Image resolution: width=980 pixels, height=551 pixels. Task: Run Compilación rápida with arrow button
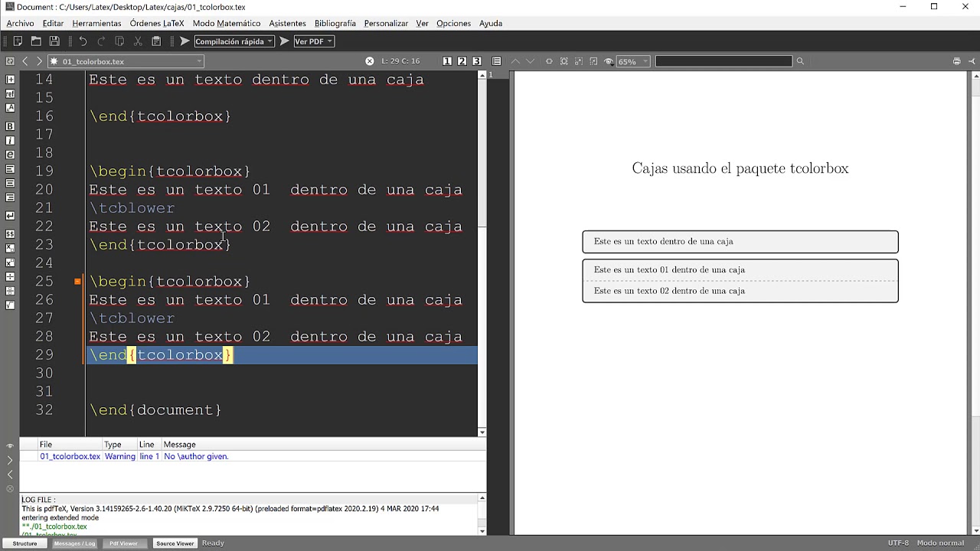coord(185,41)
